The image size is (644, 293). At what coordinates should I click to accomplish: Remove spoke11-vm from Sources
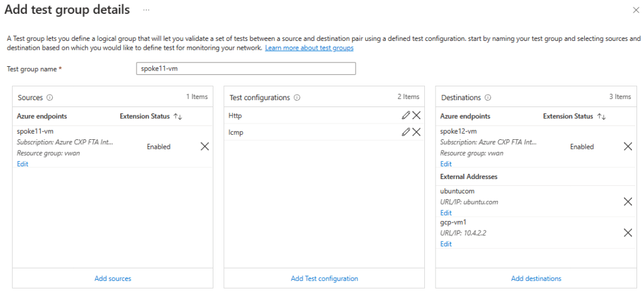click(205, 146)
